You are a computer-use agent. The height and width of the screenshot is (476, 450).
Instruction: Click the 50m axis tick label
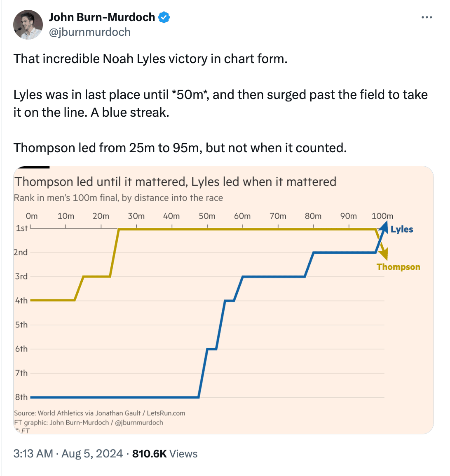point(207,216)
